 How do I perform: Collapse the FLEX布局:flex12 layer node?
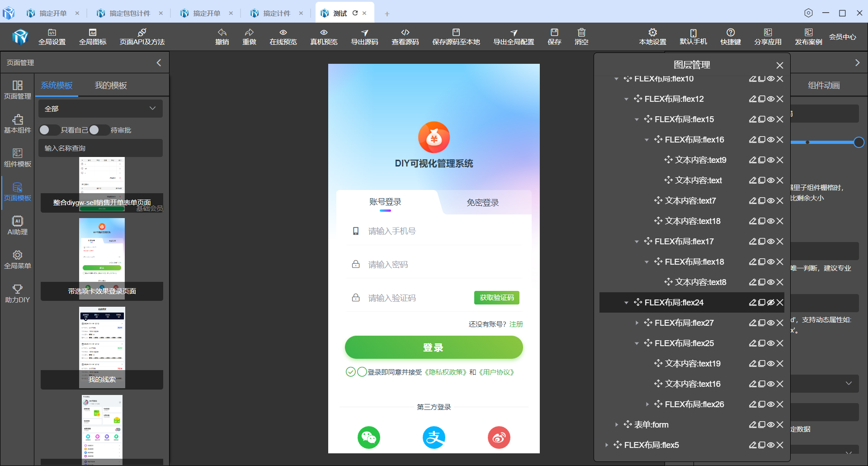click(x=627, y=99)
